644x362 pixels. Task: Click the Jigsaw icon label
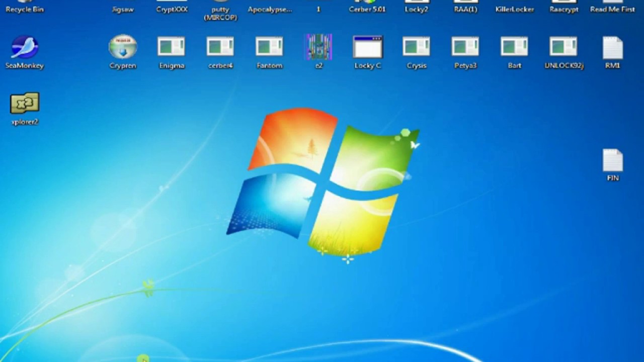tap(123, 9)
